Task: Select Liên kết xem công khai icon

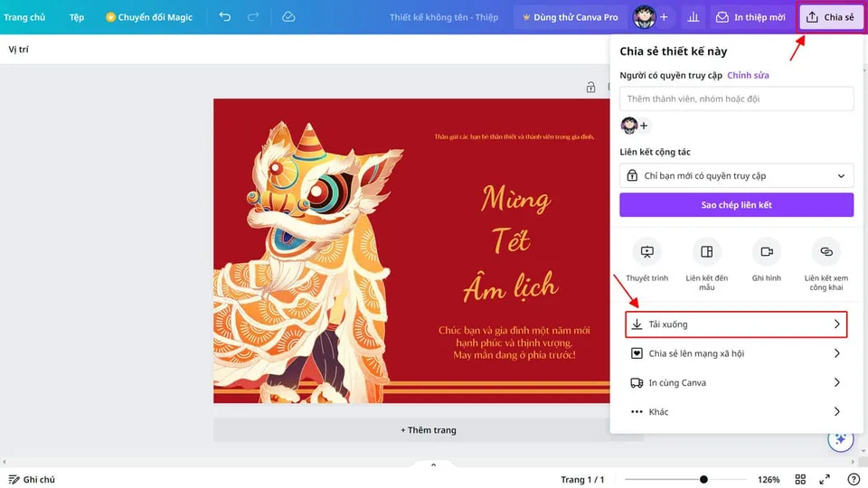Action: [826, 252]
